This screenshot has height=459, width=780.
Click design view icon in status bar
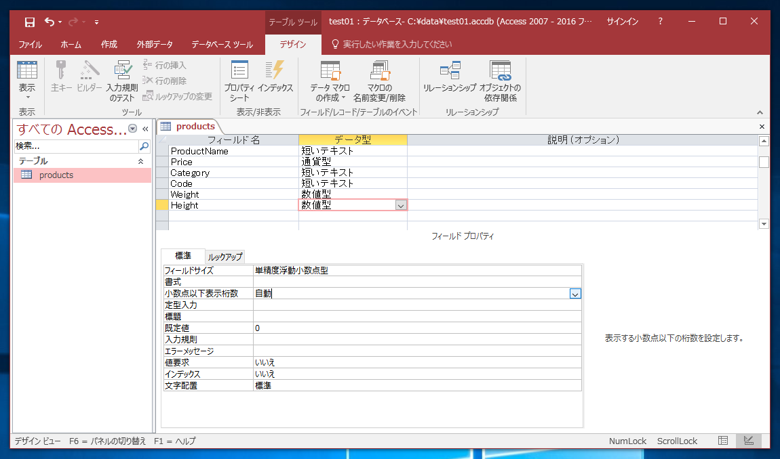point(749,441)
